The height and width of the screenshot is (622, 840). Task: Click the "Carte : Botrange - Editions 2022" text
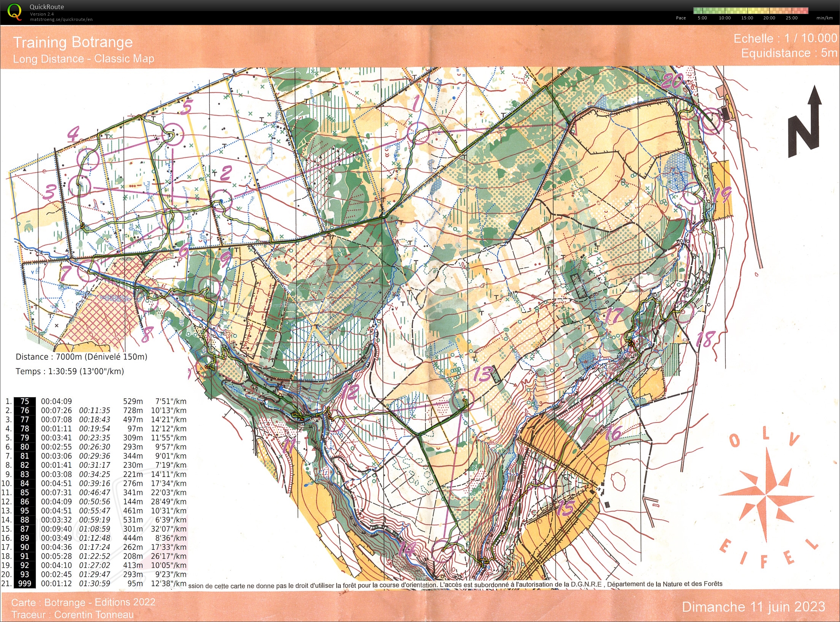(83, 603)
